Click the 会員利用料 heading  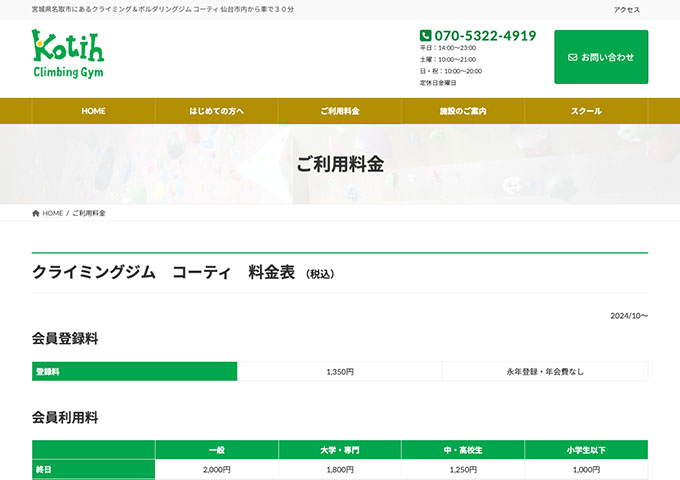[x=65, y=418]
